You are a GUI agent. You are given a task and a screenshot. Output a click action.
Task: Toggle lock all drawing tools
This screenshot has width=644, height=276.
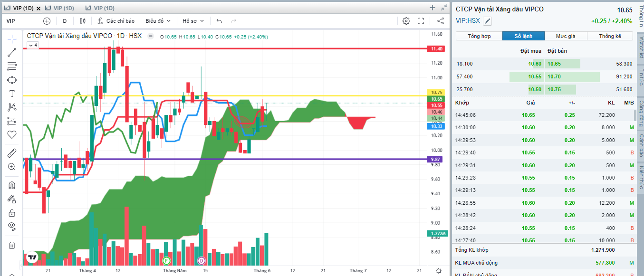[x=12, y=212]
